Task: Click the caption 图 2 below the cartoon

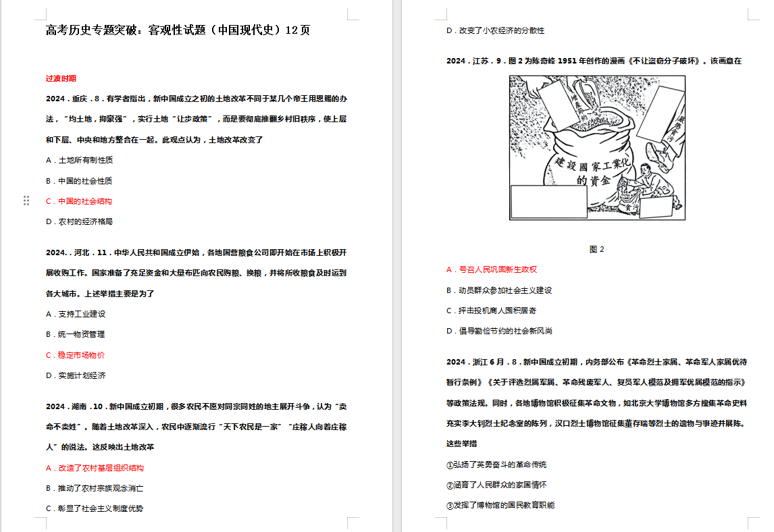Action: pos(597,249)
